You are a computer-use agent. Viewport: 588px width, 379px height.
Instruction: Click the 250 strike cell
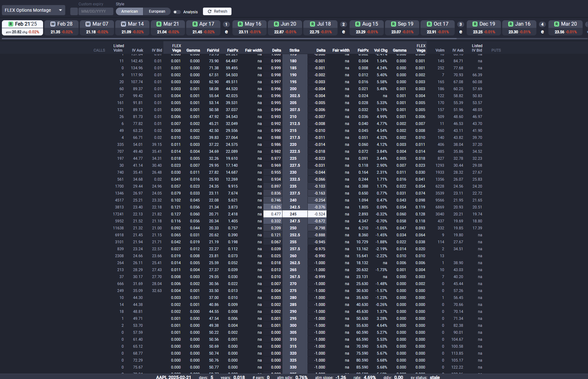tap(295, 228)
